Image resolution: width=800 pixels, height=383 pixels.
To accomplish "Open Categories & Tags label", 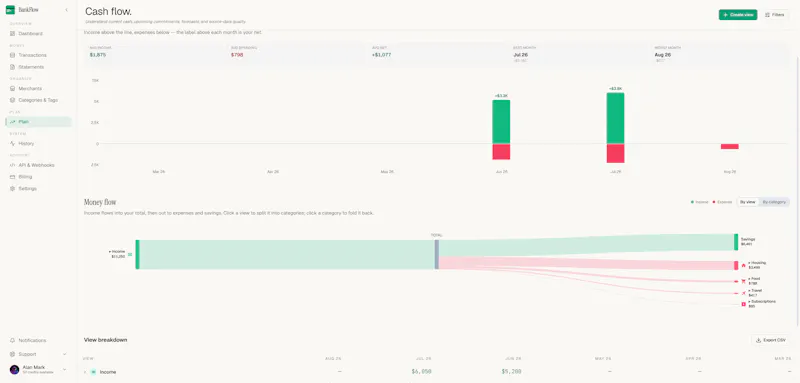I will click(38, 100).
